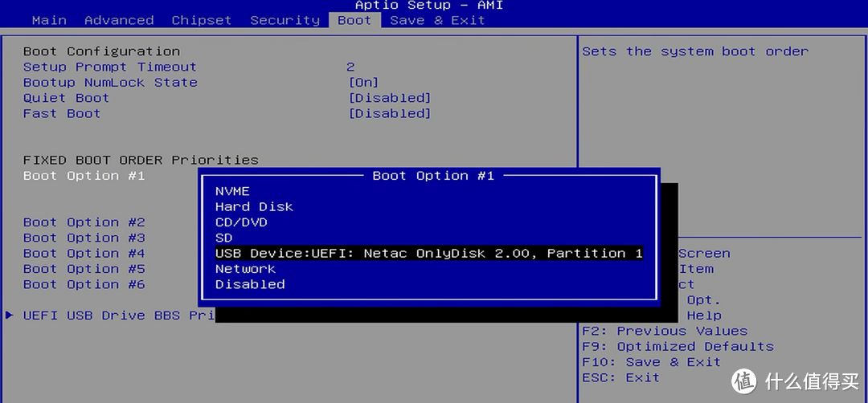Open the Boot Option #2 setting
This screenshot has width=868, height=403.
click(84, 222)
